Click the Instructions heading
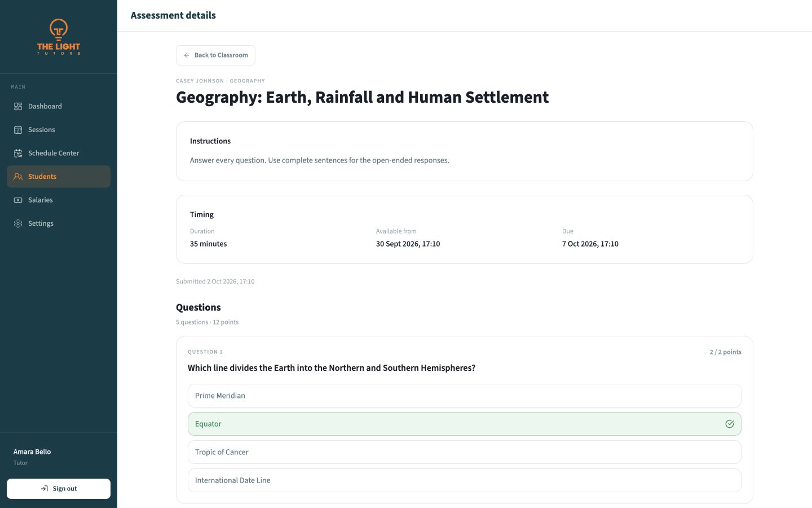The width and height of the screenshot is (812, 508). click(x=210, y=141)
